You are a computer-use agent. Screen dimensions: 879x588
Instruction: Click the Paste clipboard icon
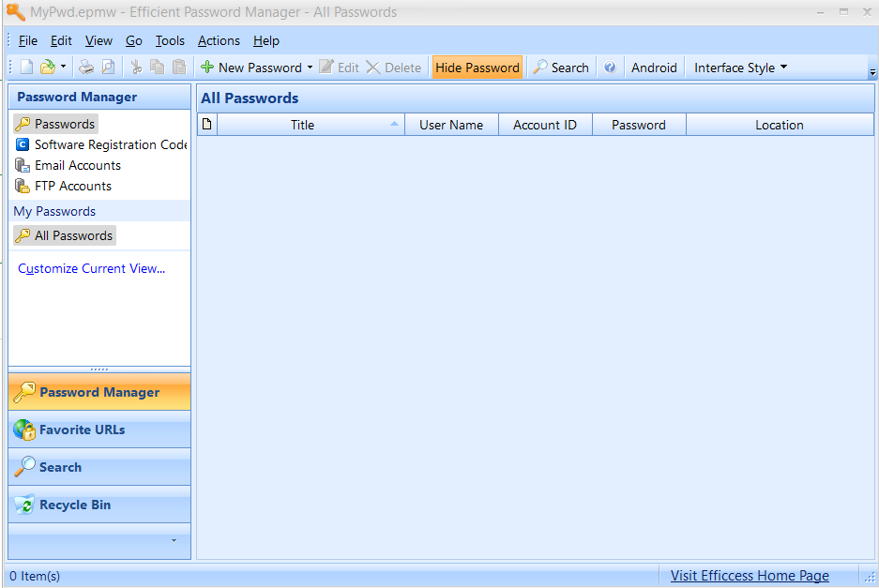point(179,68)
